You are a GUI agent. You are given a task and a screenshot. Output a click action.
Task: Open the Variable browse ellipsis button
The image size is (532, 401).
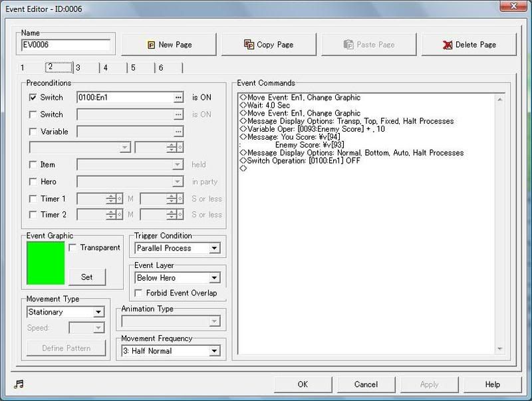[x=178, y=132]
